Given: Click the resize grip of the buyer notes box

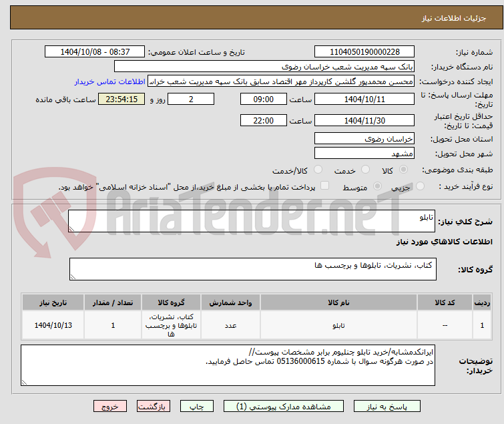Looking at the screenshot, I should [24, 383].
